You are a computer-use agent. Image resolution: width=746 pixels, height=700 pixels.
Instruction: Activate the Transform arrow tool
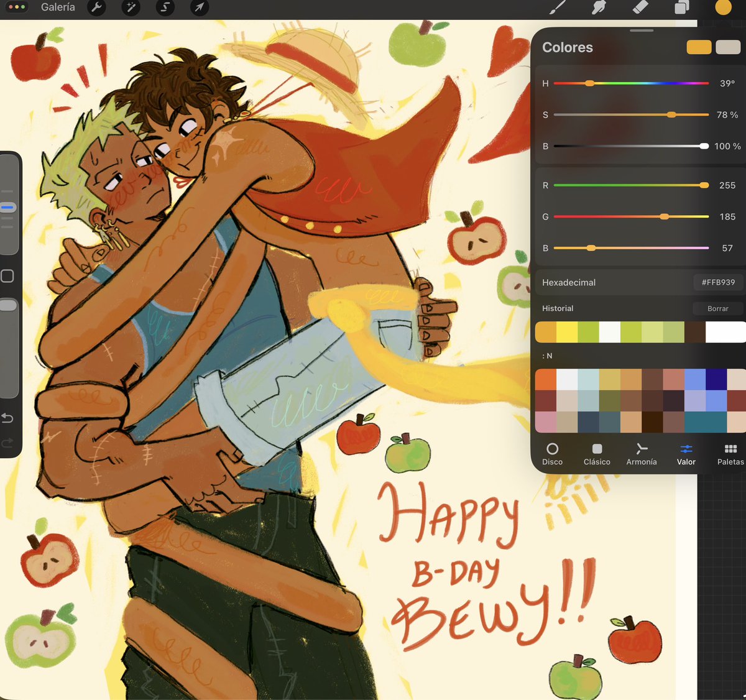(x=199, y=7)
